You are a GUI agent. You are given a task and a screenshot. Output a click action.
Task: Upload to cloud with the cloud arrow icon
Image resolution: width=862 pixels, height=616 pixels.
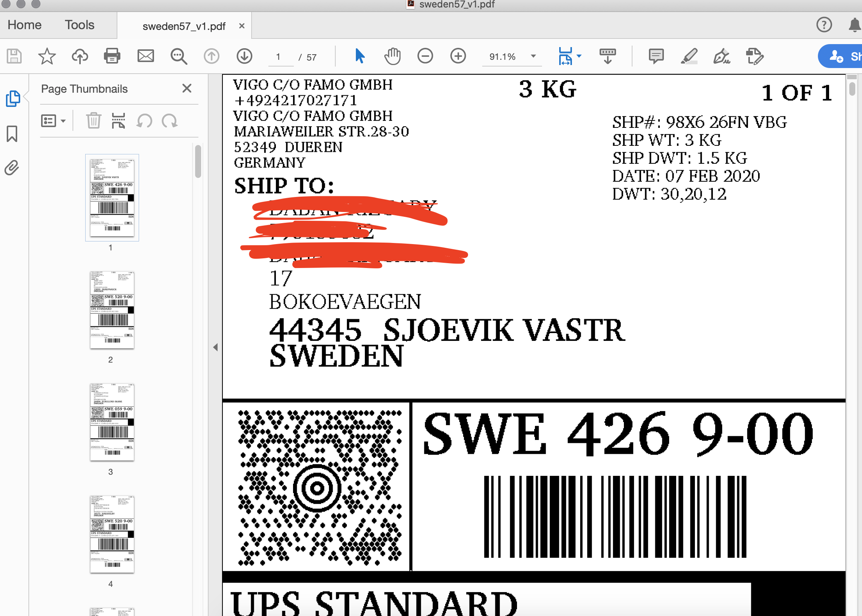click(x=80, y=56)
